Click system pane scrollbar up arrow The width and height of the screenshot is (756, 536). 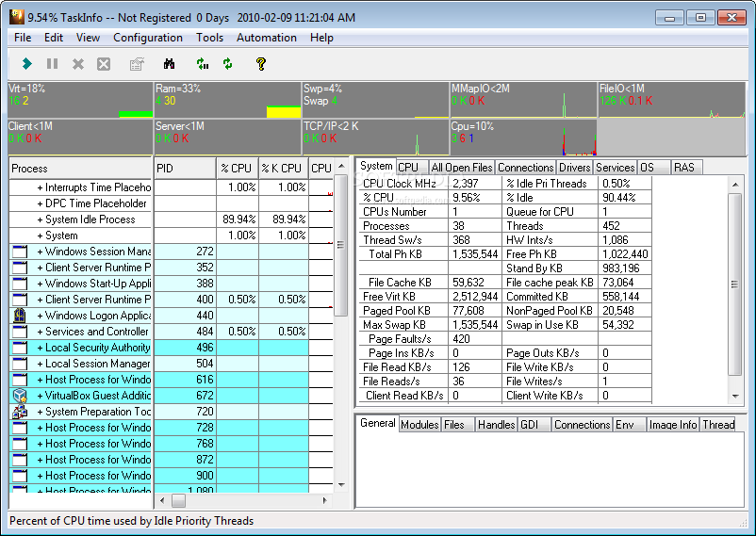[734, 185]
